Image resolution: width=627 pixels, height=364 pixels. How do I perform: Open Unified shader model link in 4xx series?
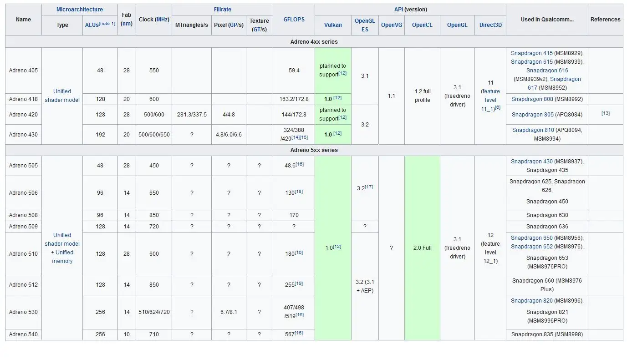62,96
